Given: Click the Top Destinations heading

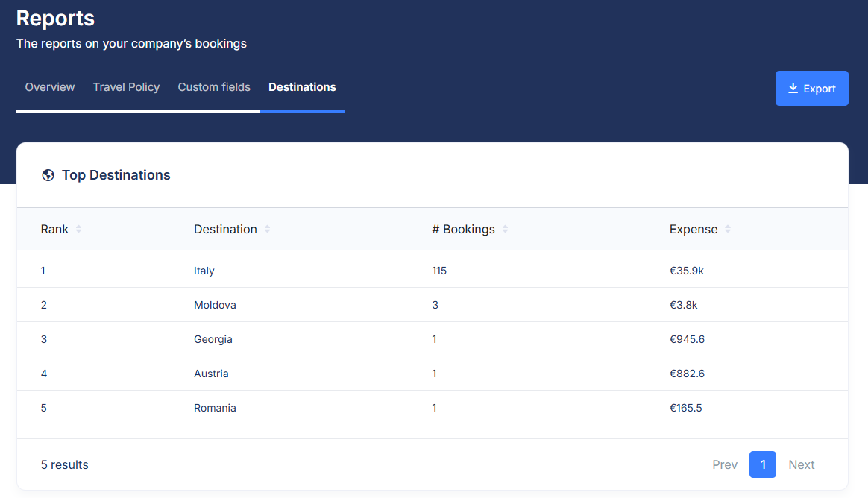Looking at the screenshot, I should [x=116, y=175].
